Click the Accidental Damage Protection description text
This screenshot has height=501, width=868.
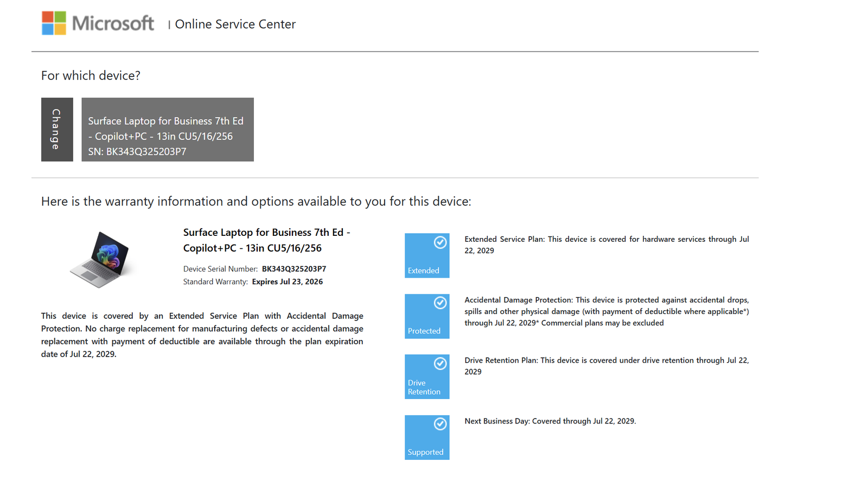click(x=606, y=311)
